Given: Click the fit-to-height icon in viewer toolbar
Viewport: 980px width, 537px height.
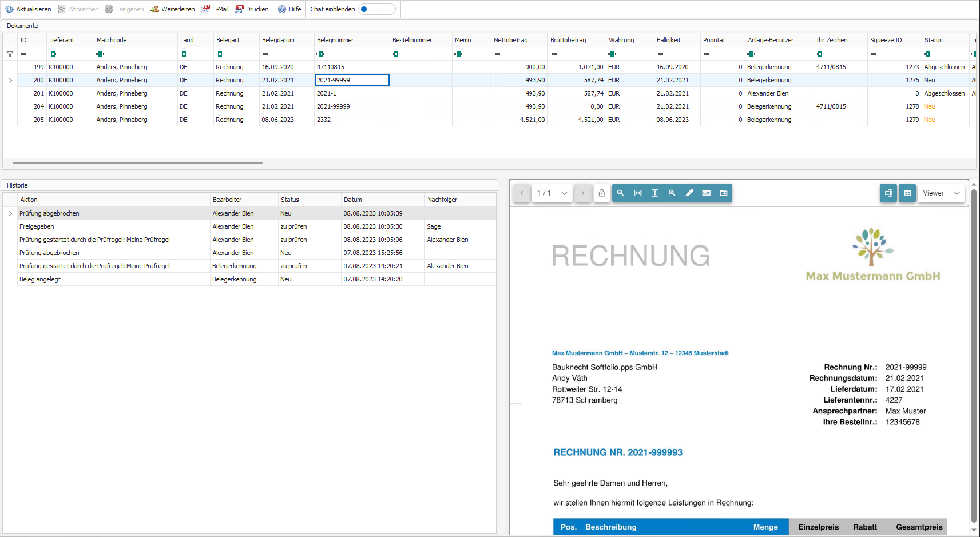Looking at the screenshot, I should coord(654,193).
